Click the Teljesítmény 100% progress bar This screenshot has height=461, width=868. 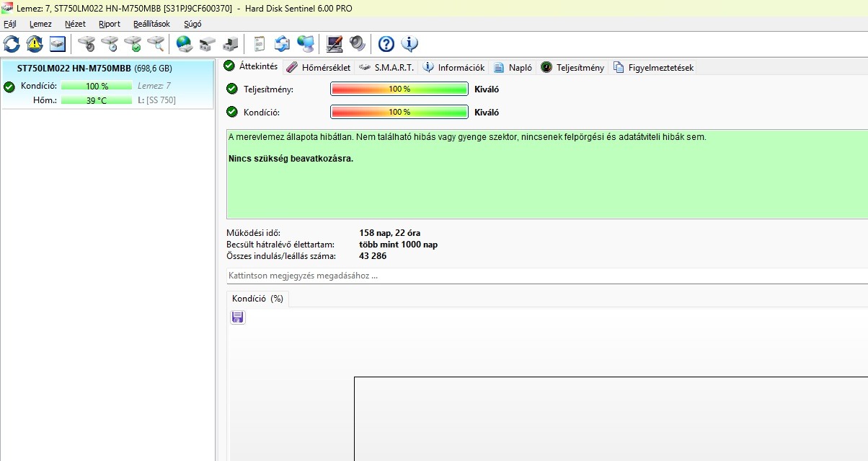[x=399, y=89]
